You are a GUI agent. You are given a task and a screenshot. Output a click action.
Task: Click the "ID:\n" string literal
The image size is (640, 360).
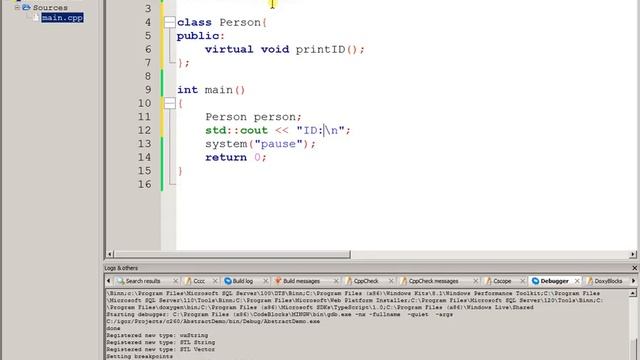[x=320, y=130]
